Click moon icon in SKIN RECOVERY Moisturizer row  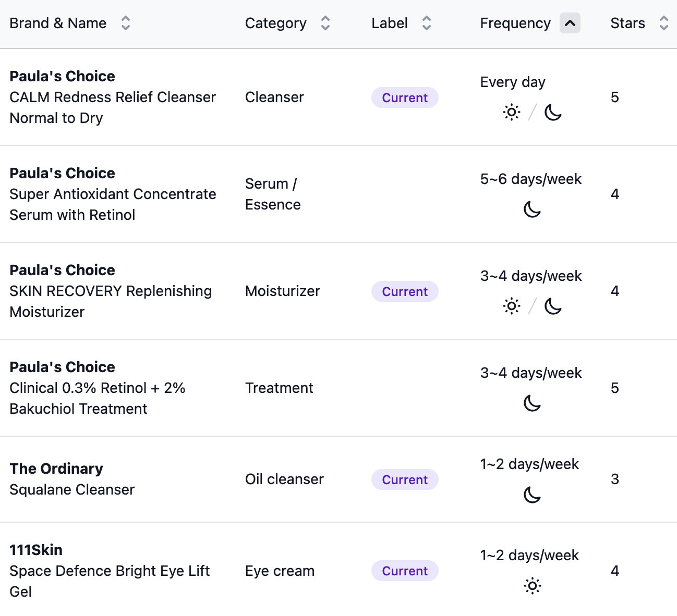click(x=553, y=306)
